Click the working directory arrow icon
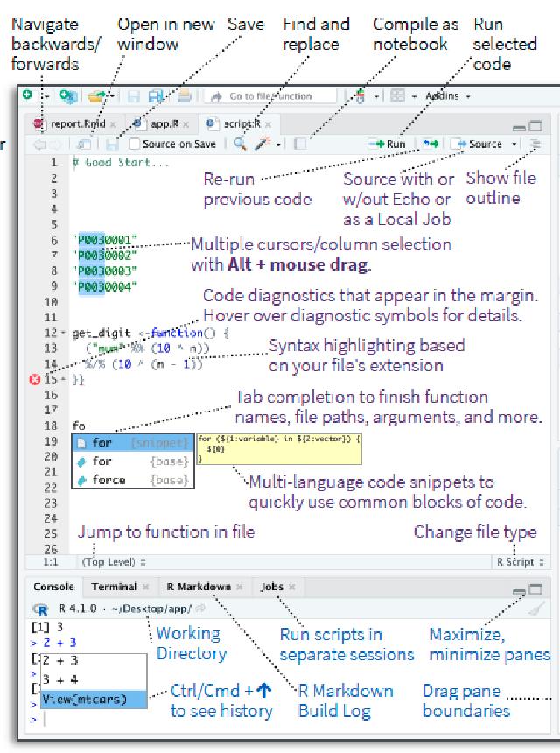560x753 pixels. 200,609
